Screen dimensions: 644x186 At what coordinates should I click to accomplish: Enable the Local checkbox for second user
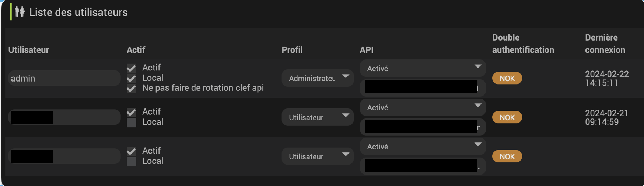click(132, 122)
